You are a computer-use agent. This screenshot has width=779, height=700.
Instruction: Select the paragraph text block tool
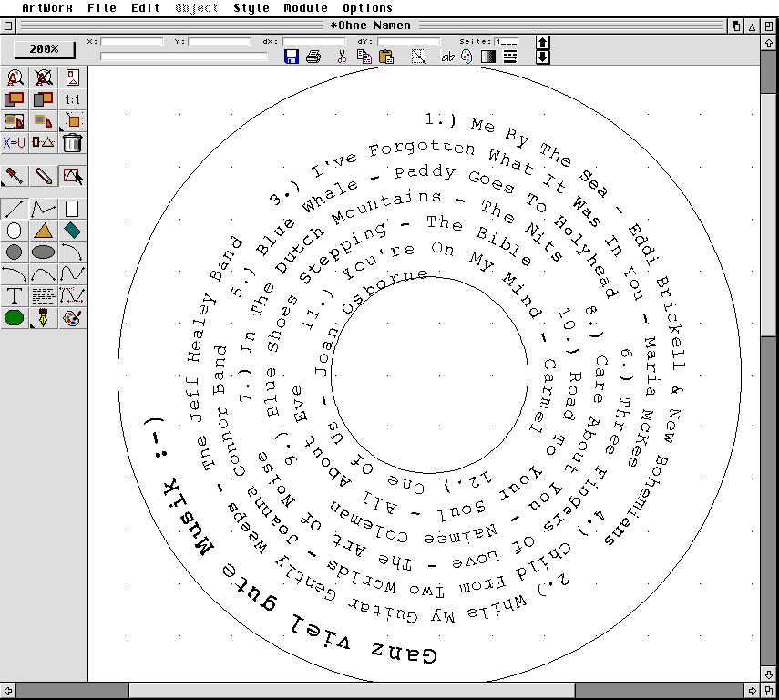click(x=43, y=296)
